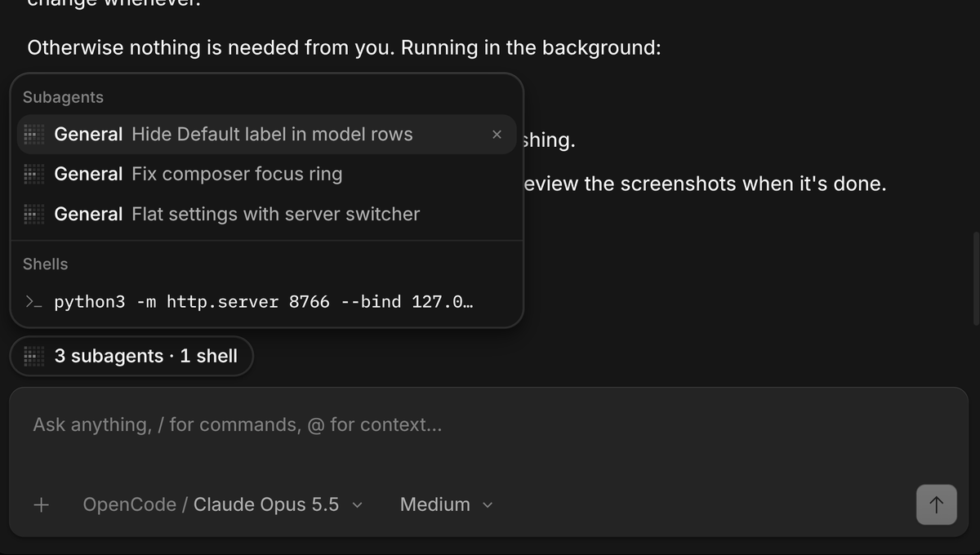Click the grid icon beside 'Flat settings with server switcher'

(34, 214)
